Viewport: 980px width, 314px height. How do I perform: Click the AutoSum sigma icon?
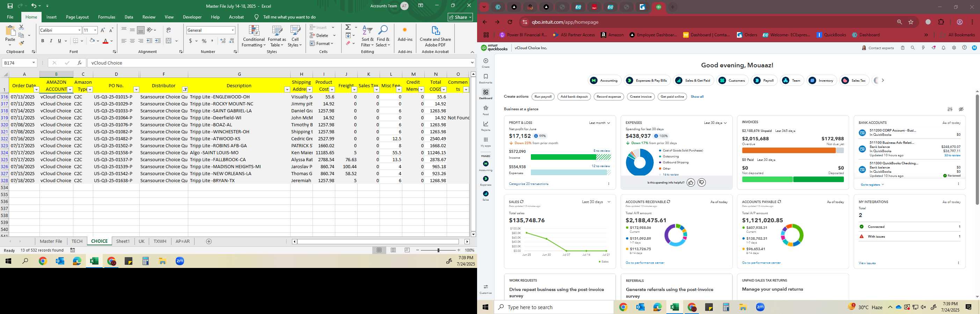pos(348,27)
